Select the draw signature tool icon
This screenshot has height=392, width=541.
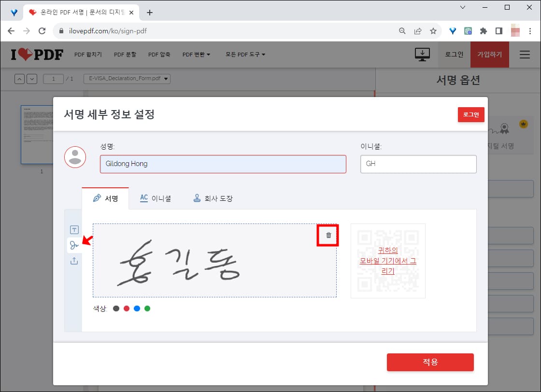click(x=74, y=245)
